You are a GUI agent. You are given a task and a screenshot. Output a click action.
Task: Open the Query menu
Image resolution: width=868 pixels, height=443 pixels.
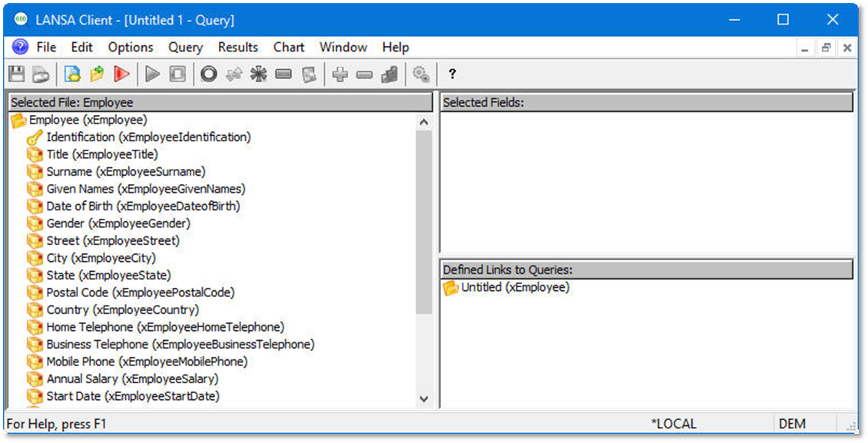point(185,48)
